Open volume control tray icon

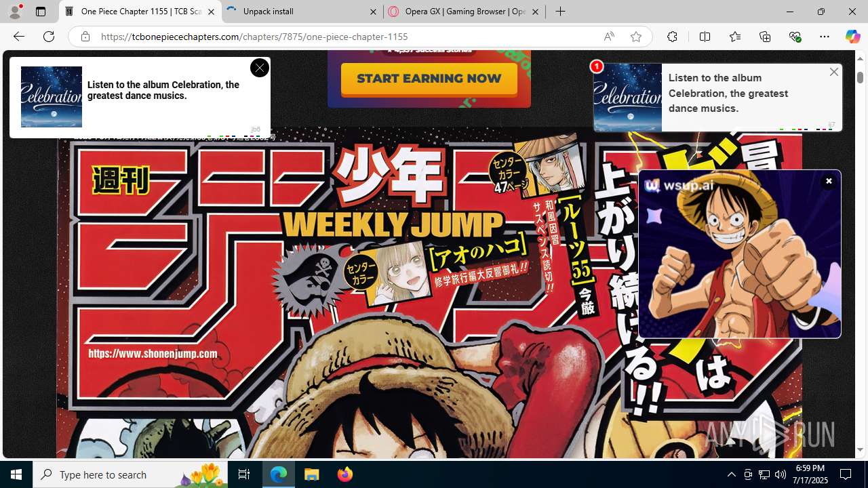coord(781,474)
